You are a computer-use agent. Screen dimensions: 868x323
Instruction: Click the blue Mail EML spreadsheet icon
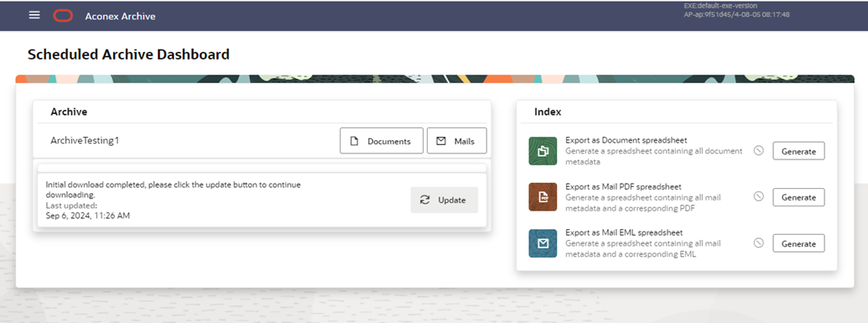coord(543,243)
